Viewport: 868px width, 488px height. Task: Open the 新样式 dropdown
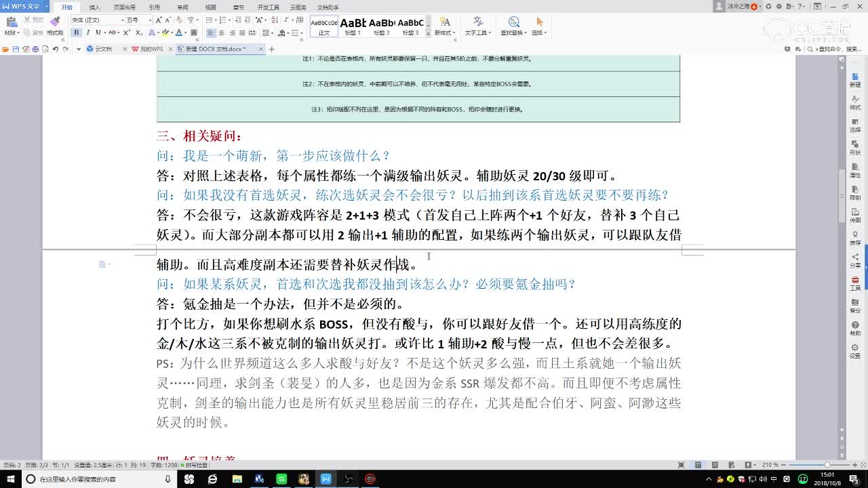pyautogui.click(x=444, y=27)
